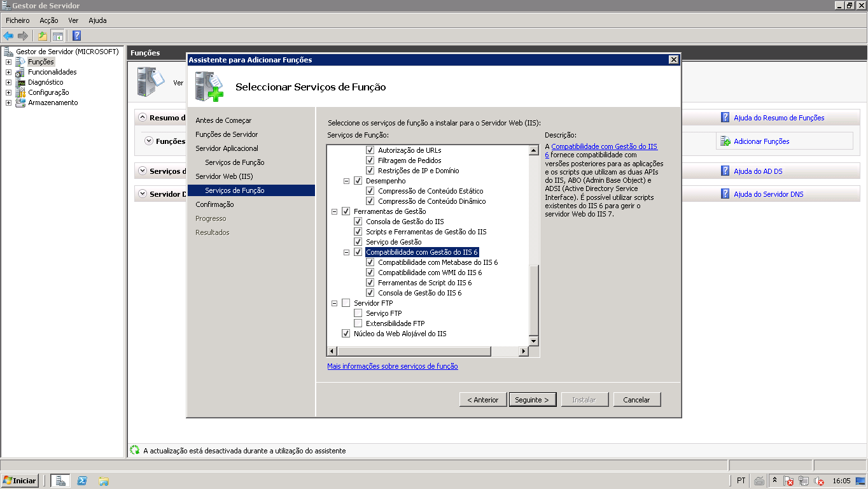Click the network tray icon
This screenshot has width=868, height=489.
click(x=804, y=481)
